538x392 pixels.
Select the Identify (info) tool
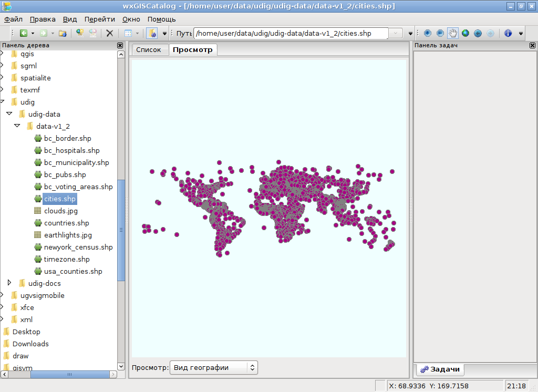coord(508,33)
